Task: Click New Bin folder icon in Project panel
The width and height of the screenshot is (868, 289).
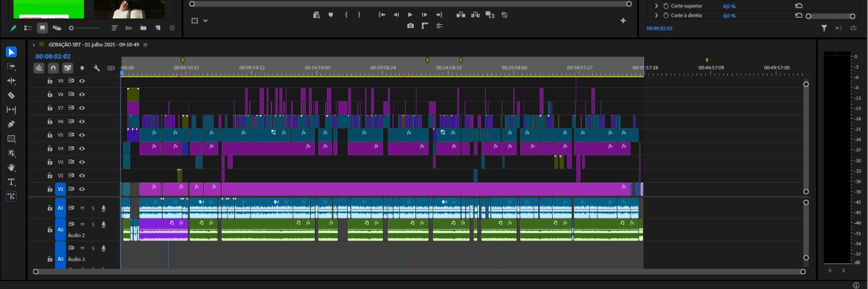Action: pyautogui.click(x=143, y=28)
